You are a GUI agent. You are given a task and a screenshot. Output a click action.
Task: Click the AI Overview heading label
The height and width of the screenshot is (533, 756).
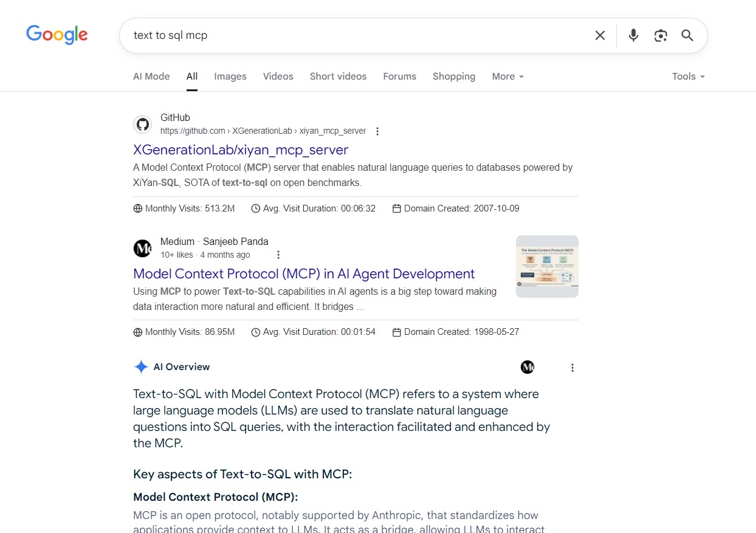(182, 367)
